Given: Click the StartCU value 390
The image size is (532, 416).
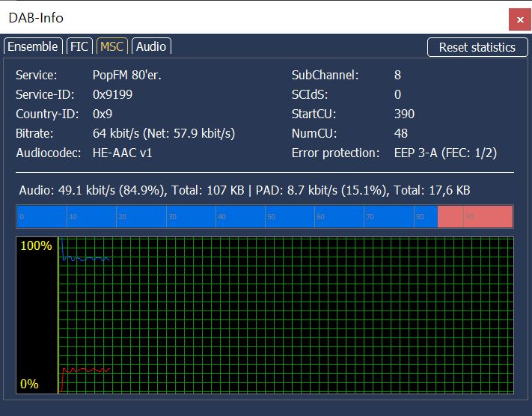Looking at the screenshot, I should pos(404,114).
